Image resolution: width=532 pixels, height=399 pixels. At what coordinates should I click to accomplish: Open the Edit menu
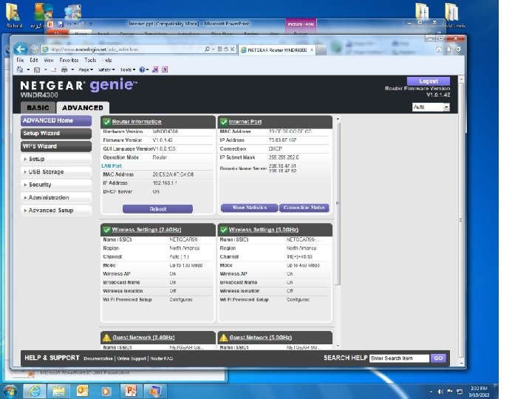coord(33,60)
